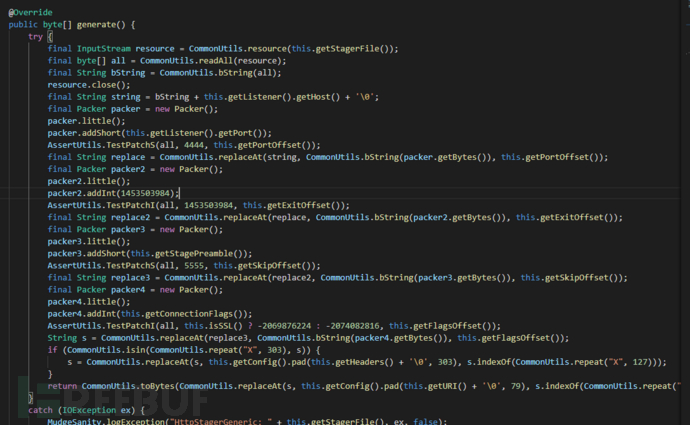Click 'getHost()' in the string declaration
690x425 pixels.
318,97
